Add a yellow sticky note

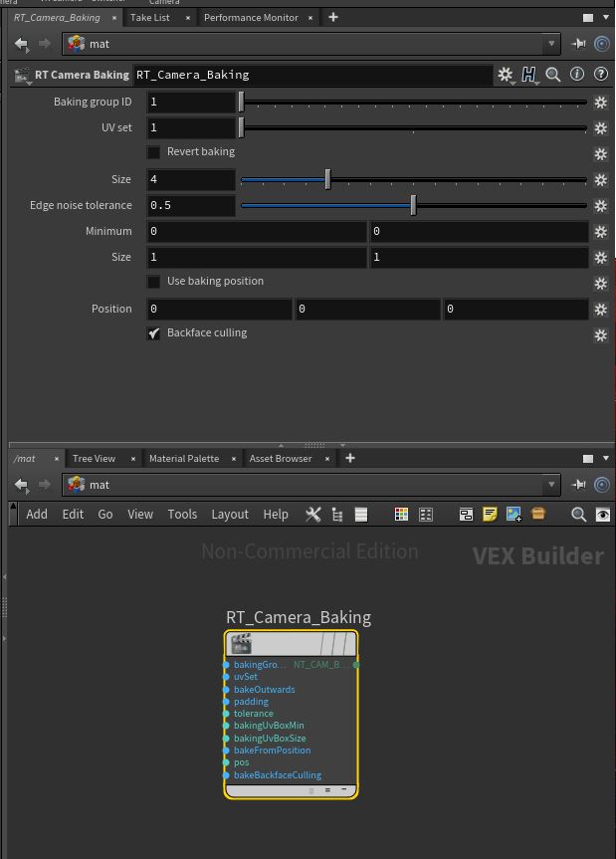point(490,514)
